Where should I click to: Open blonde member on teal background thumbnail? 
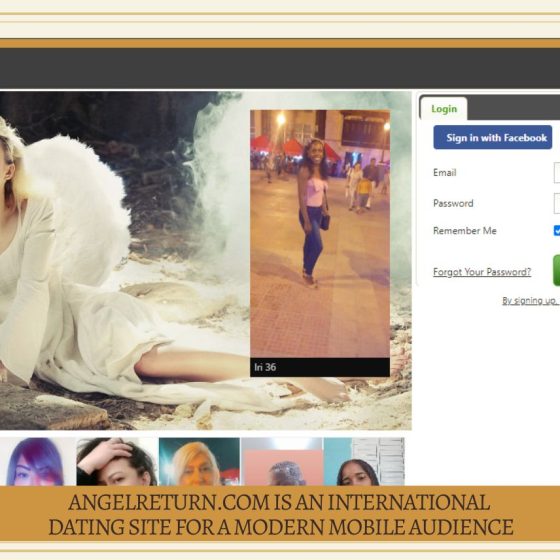tap(199, 461)
